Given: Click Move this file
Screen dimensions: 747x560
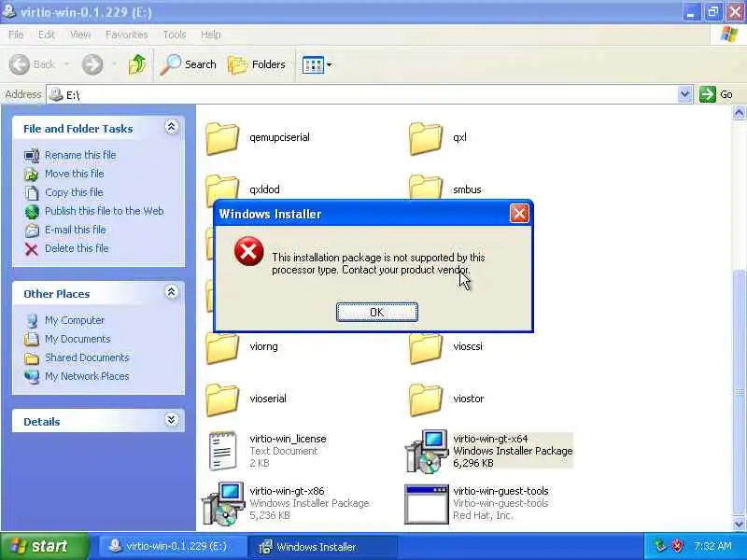Looking at the screenshot, I should pyautogui.click(x=75, y=174).
